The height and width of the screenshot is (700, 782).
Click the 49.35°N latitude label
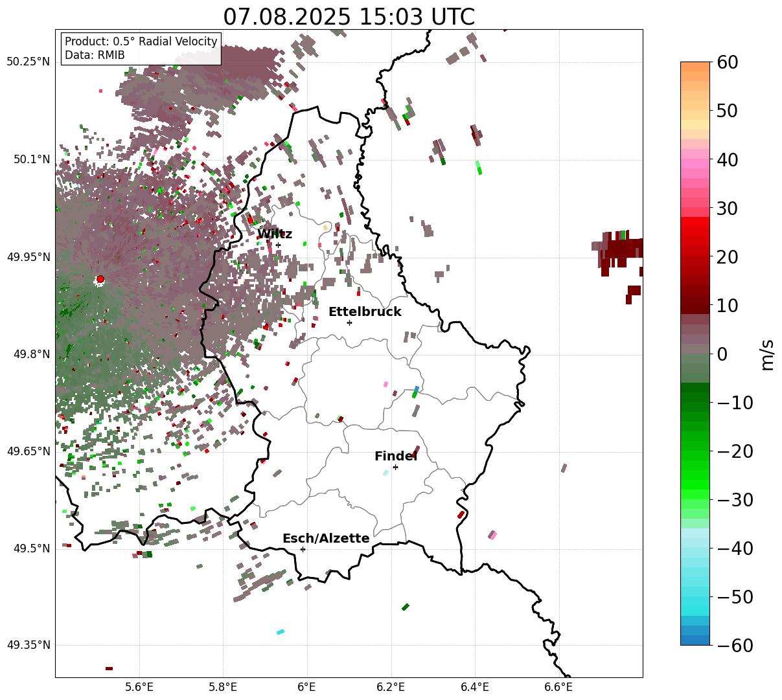point(28,645)
